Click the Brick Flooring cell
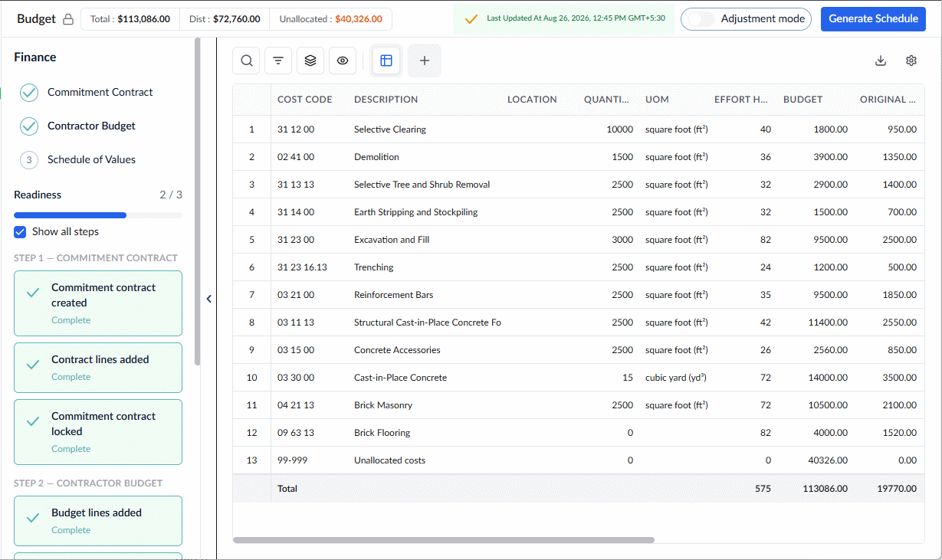 pos(382,433)
